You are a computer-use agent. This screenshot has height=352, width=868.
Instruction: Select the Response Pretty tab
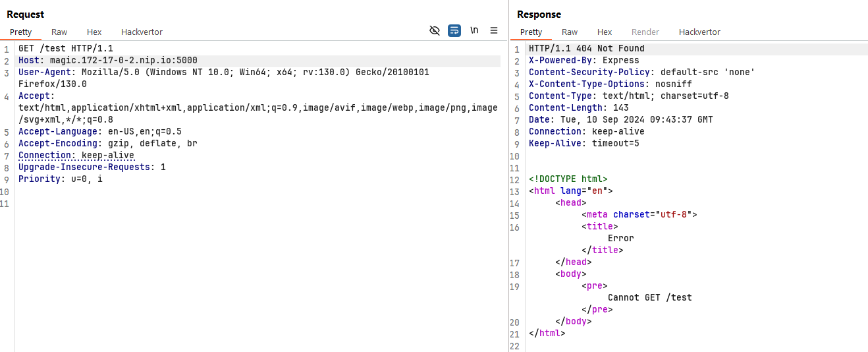(531, 32)
